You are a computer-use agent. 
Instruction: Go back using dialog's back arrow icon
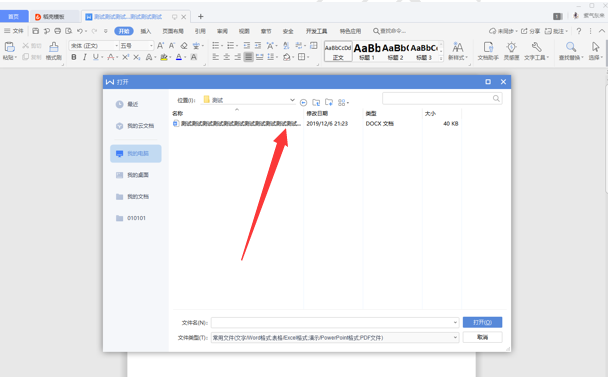pyautogui.click(x=304, y=102)
